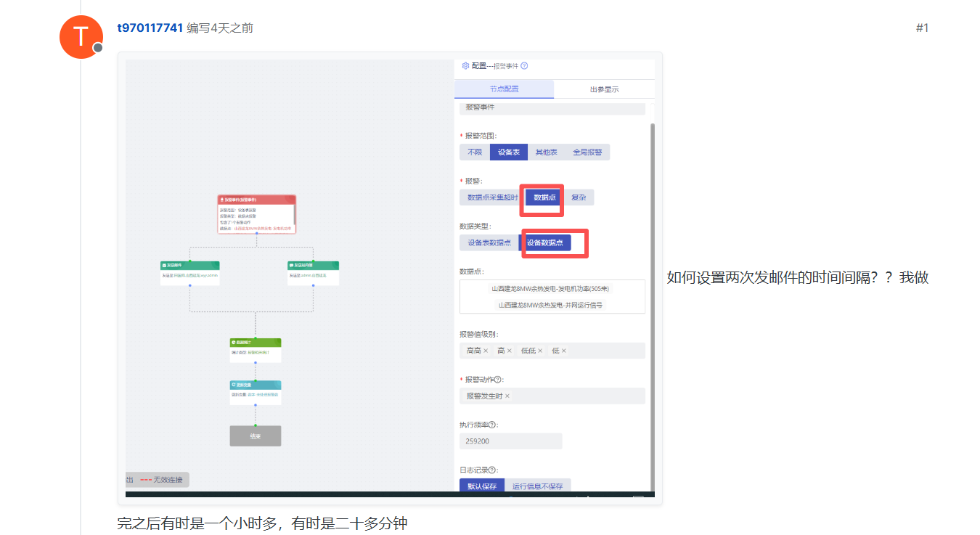This screenshot has width=980, height=535.
Task: Remove the 报警发生时 action tag
Action: tap(507, 396)
